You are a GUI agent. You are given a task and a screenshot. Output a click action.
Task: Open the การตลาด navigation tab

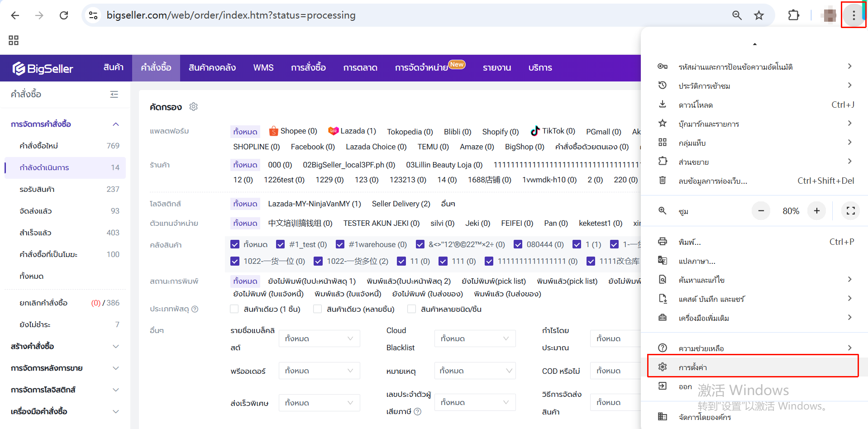pos(360,68)
